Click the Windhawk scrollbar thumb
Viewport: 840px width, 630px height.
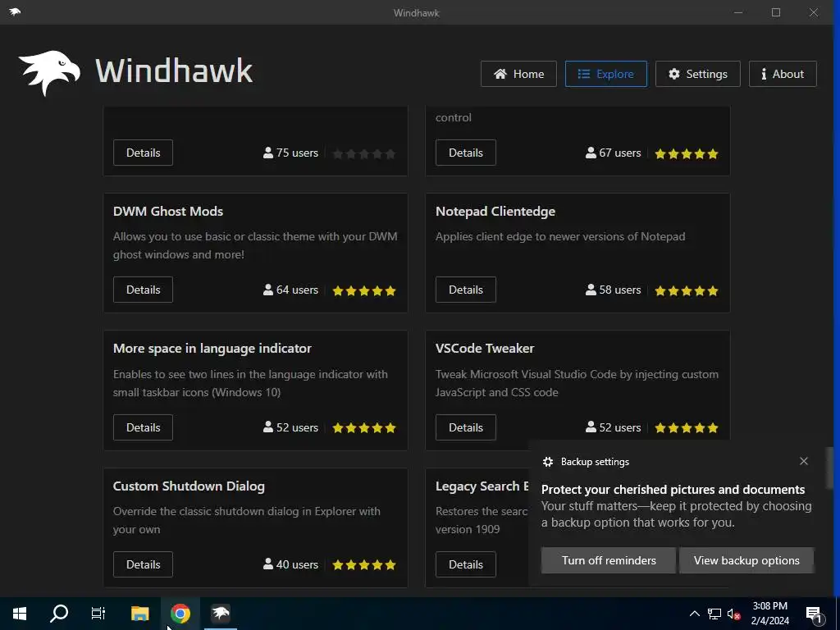pos(829,467)
